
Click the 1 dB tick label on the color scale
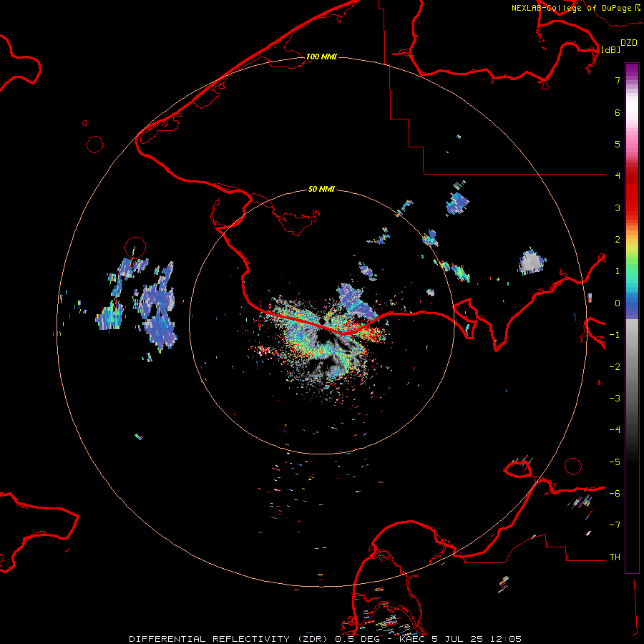pos(618,271)
